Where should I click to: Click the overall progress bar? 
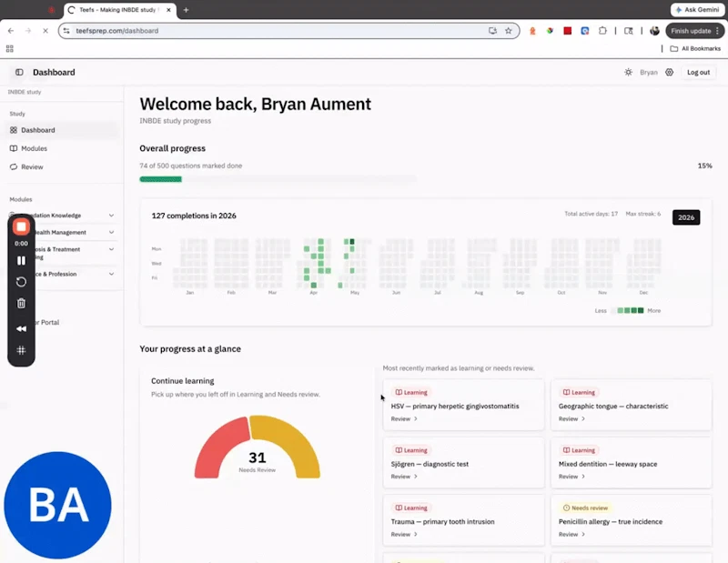[x=278, y=179]
